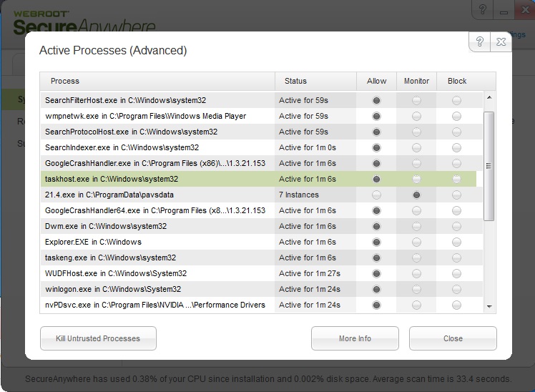Set wmpnetwk.exe to Block
Image resolution: width=535 pixels, height=392 pixels.
pyautogui.click(x=456, y=117)
